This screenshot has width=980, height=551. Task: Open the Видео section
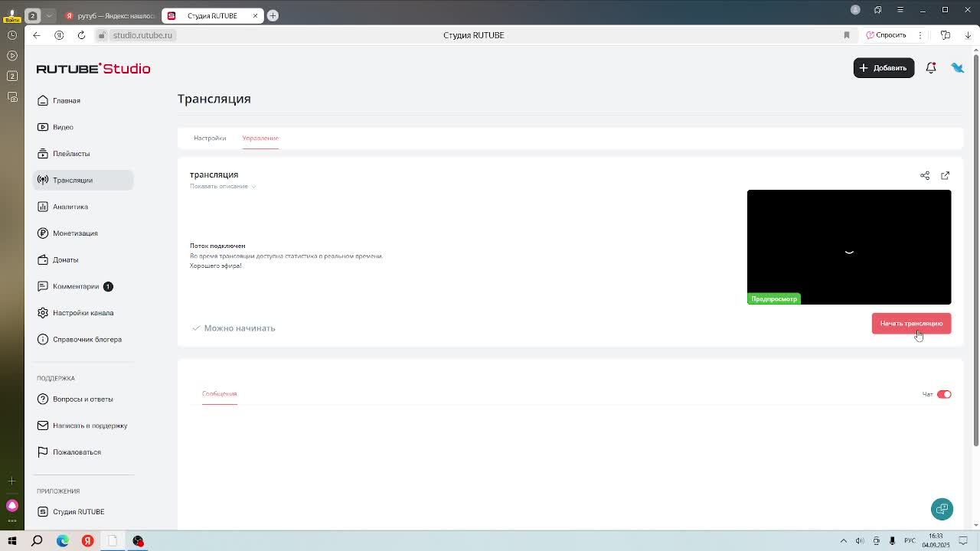point(83,127)
